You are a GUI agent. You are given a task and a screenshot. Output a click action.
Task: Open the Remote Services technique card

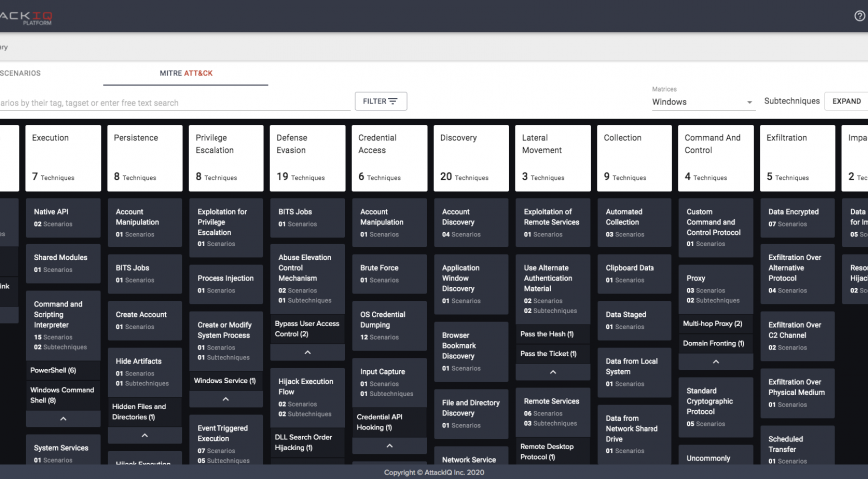coord(553,412)
